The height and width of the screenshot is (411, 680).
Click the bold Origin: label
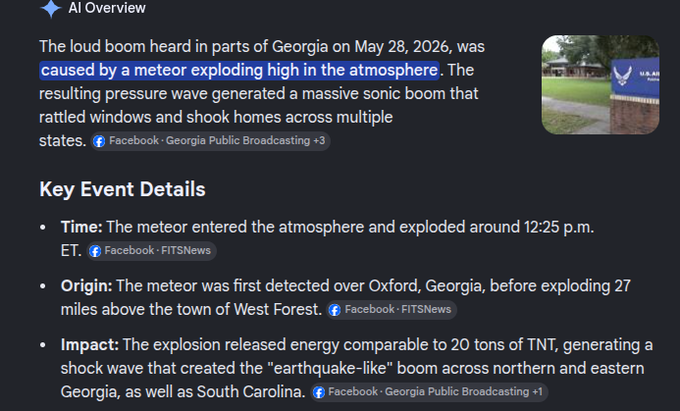(x=86, y=286)
